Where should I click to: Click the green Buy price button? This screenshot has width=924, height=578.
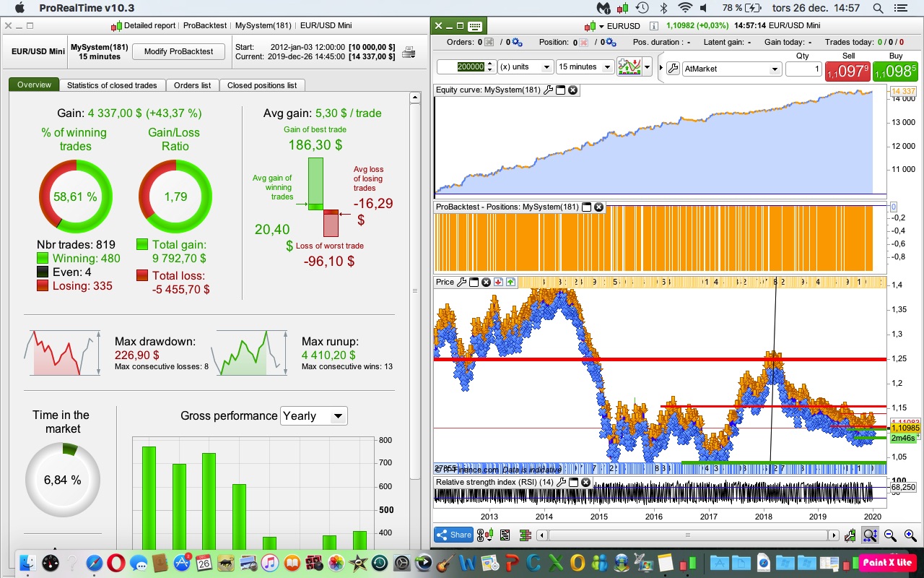[x=896, y=71]
